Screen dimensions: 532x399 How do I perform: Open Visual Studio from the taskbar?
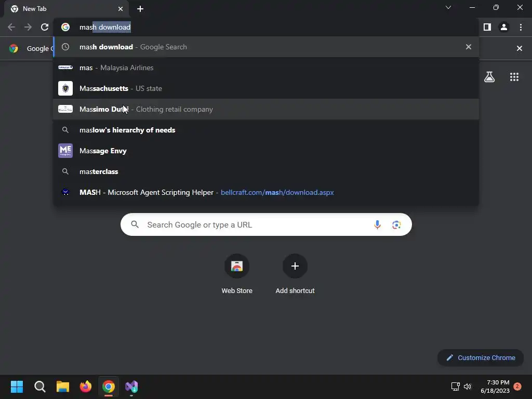click(x=131, y=387)
